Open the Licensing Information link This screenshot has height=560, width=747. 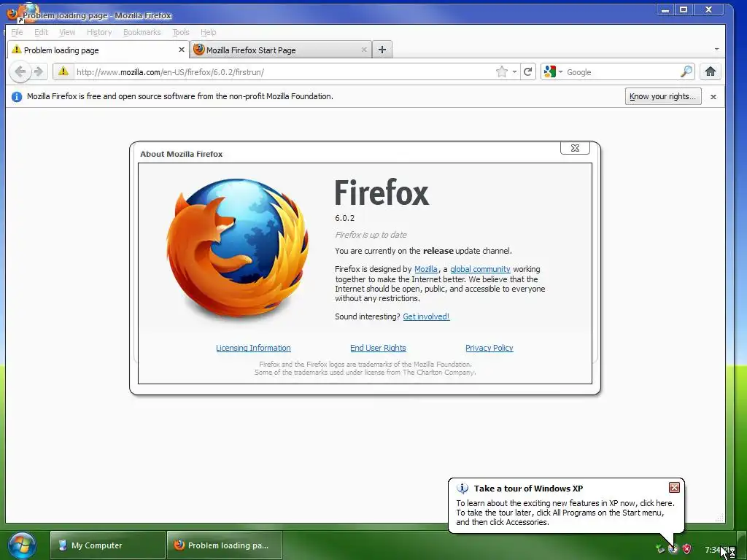pos(253,348)
